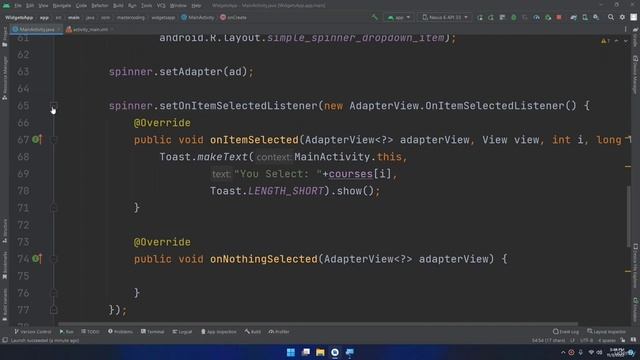Open the Tools menu
The height and width of the screenshot is (360, 640).
146,6
